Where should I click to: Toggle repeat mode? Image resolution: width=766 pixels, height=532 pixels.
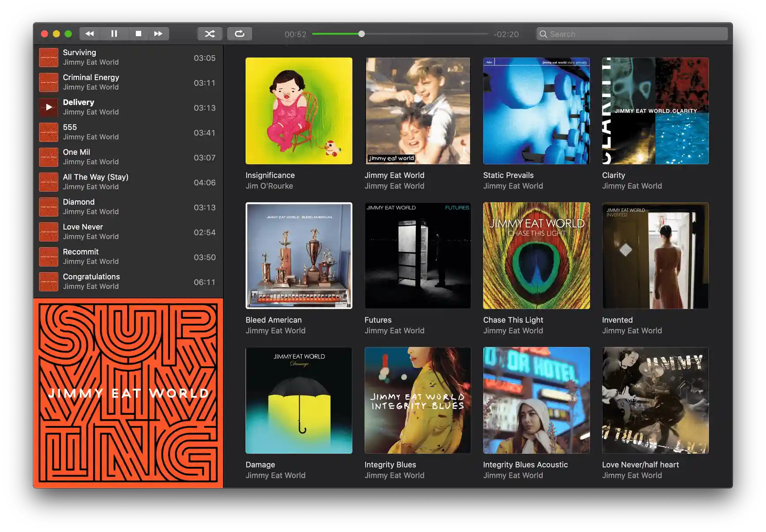pyautogui.click(x=240, y=34)
